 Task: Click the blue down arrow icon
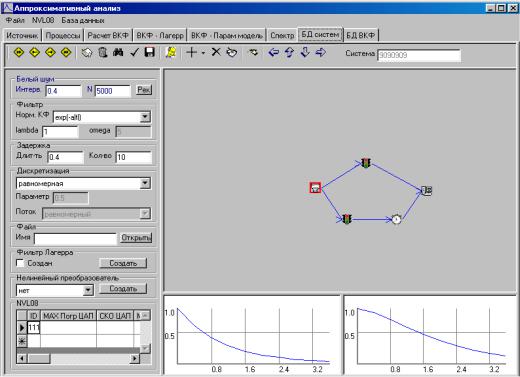305,52
